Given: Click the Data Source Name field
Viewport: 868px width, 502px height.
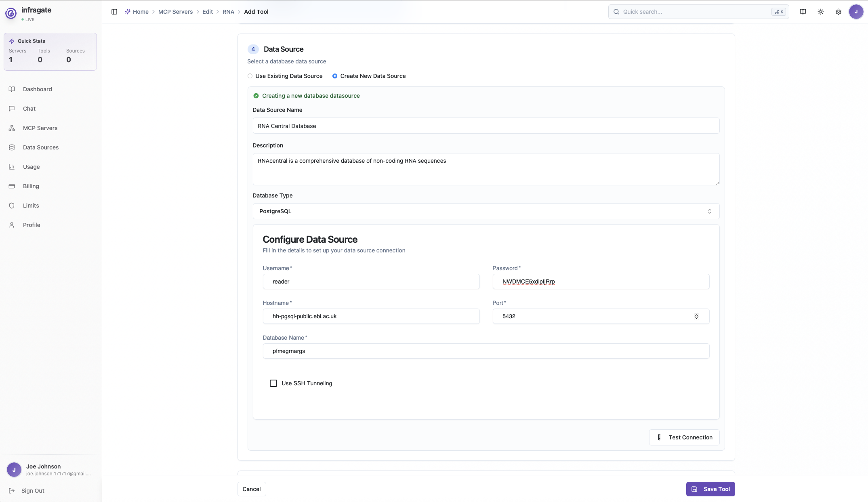Looking at the screenshot, I should [x=486, y=126].
